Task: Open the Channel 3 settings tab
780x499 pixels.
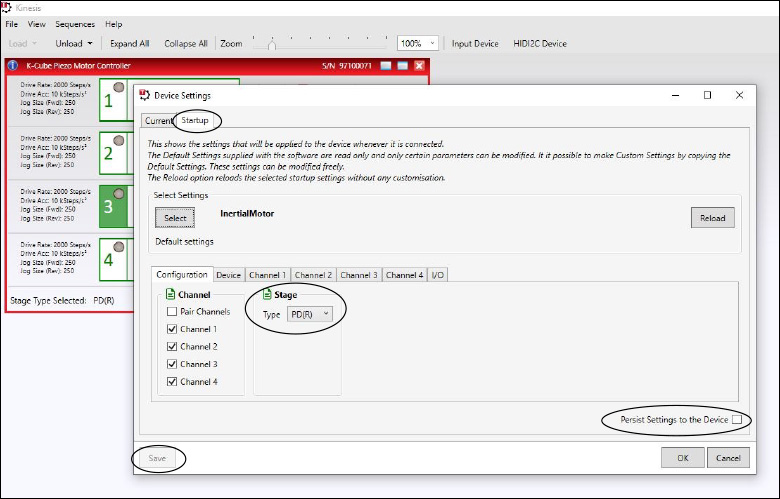Action: tap(359, 274)
